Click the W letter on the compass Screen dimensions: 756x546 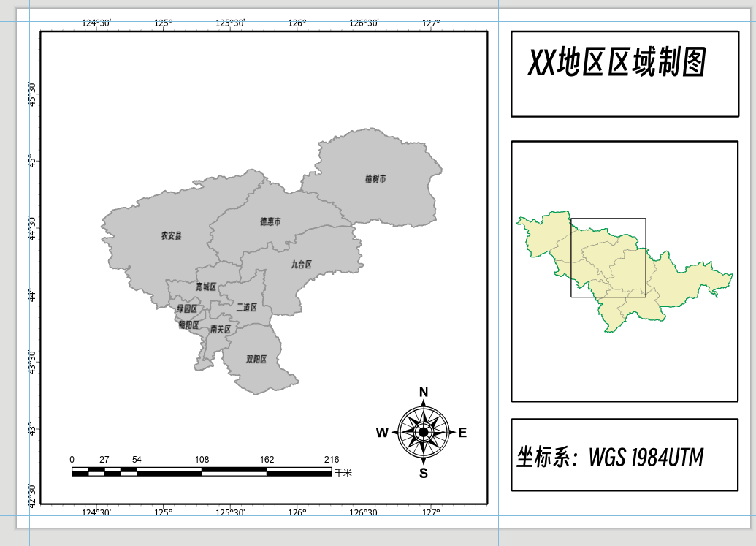[382, 433]
